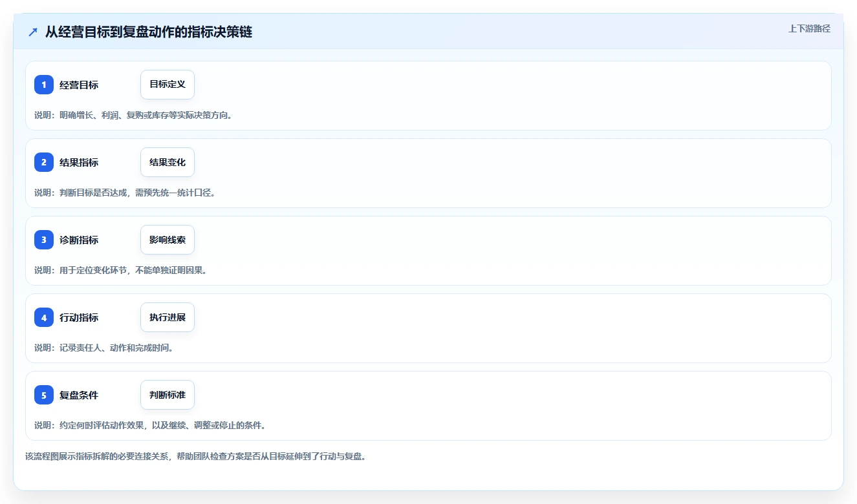Click the 行动指标 step title
This screenshot has width=857, height=504.
click(x=79, y=318)
